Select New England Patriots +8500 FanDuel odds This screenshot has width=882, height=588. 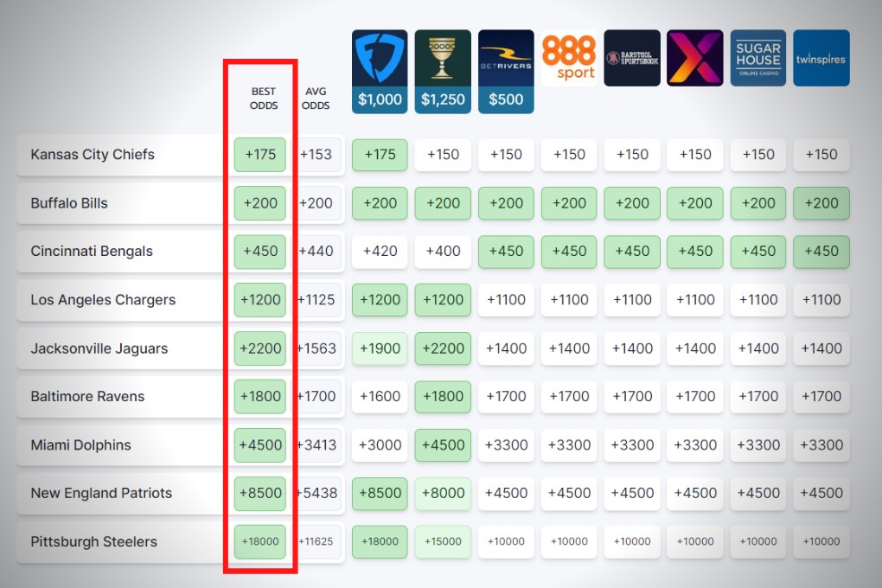[x=380, y=493]
